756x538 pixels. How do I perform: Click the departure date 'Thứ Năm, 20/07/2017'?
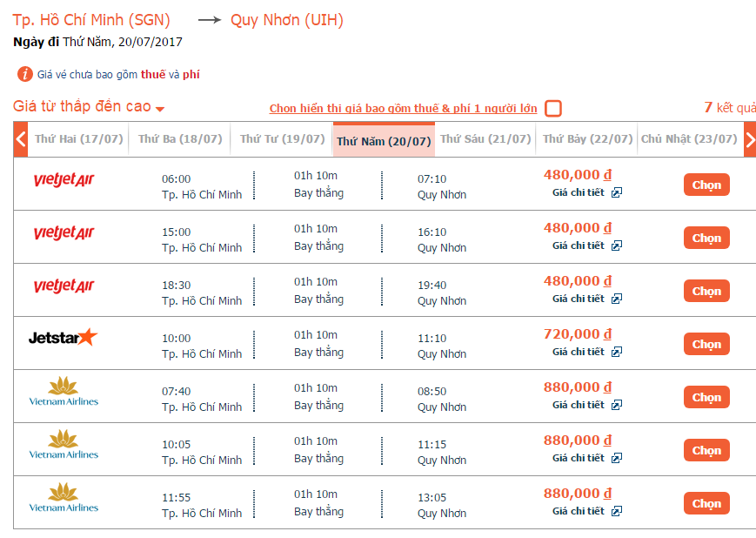(x=123, y=42)
